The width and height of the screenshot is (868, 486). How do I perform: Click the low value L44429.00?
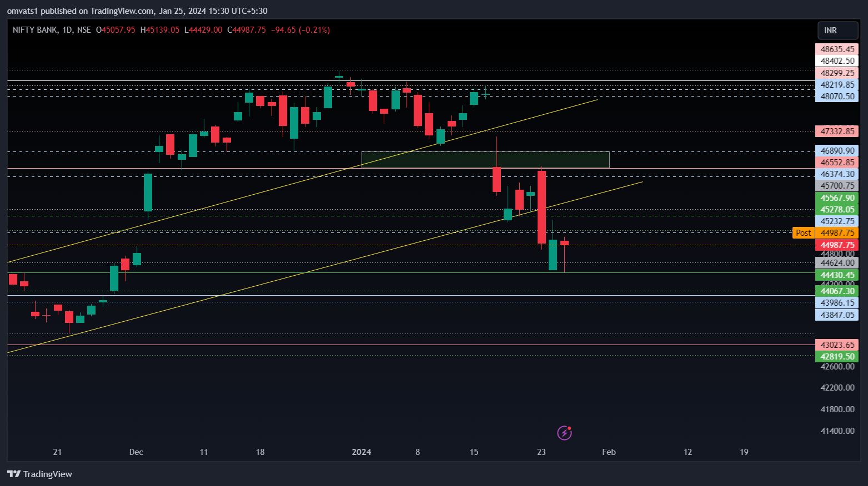coord(203,30)
